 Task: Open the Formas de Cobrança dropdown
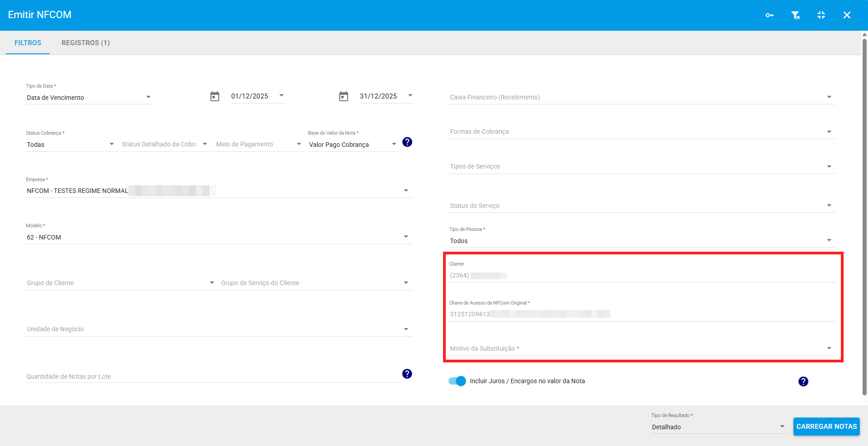tap(642, 131)
